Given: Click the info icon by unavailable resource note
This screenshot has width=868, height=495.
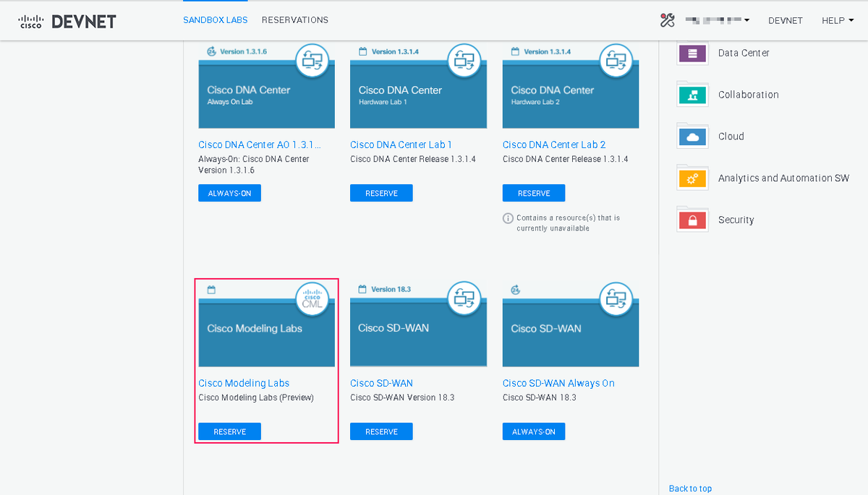Looking at the screenshot, I should [x=508, y=218].
